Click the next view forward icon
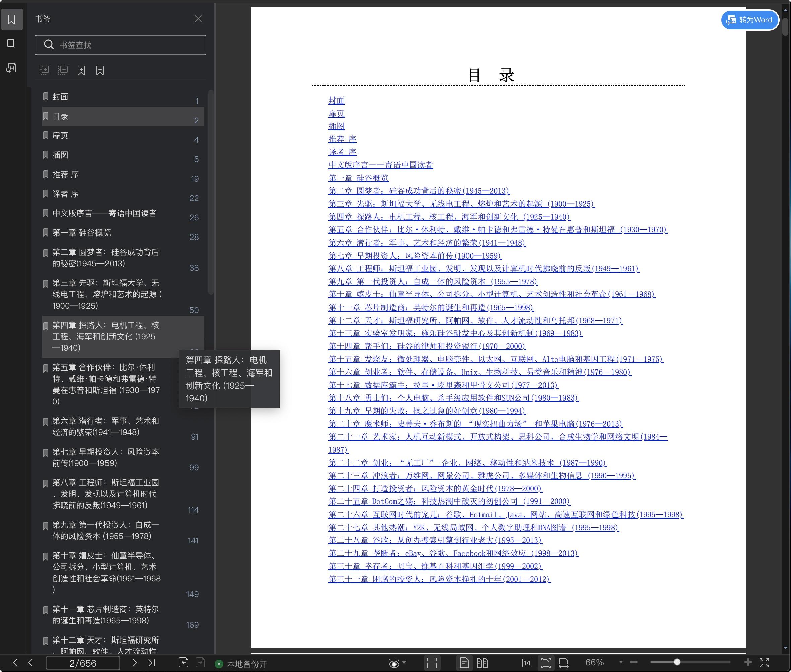This screenshot has width=791, height=672. [200, 663]
